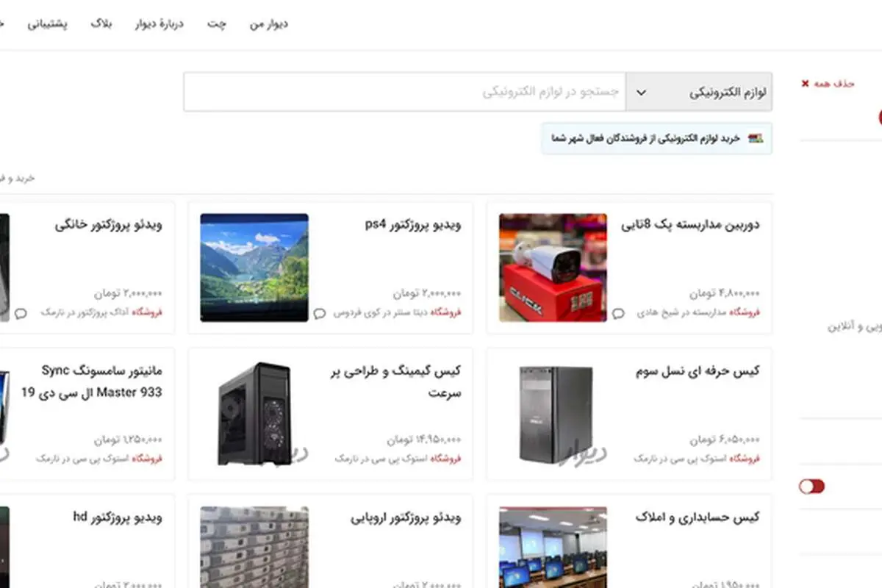Open the mountain landscape projector thumbnail
Viewport: 882px width, 588px height.
254,268
